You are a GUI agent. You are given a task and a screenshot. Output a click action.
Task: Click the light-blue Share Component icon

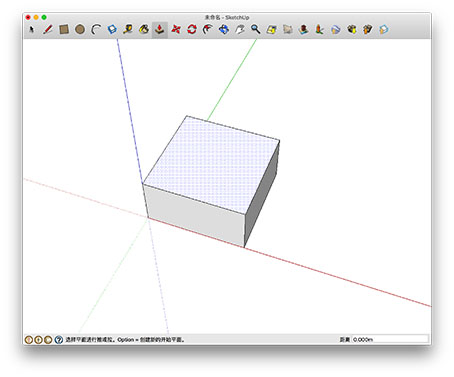click(383, 29)
